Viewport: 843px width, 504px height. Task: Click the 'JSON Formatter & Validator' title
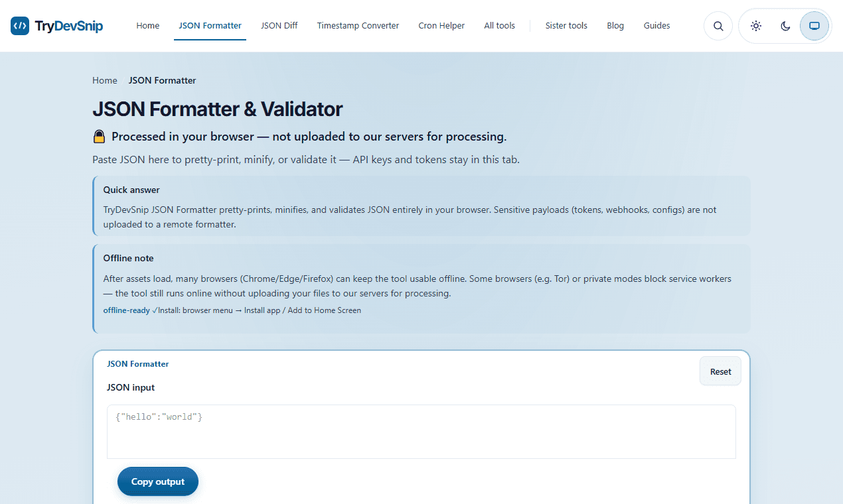click(218, 109)
